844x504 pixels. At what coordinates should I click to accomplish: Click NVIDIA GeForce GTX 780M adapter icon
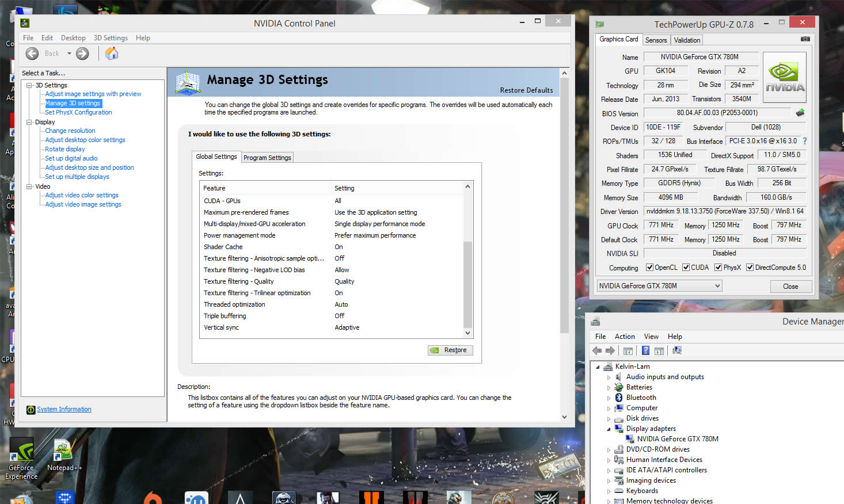click(630, 439)
